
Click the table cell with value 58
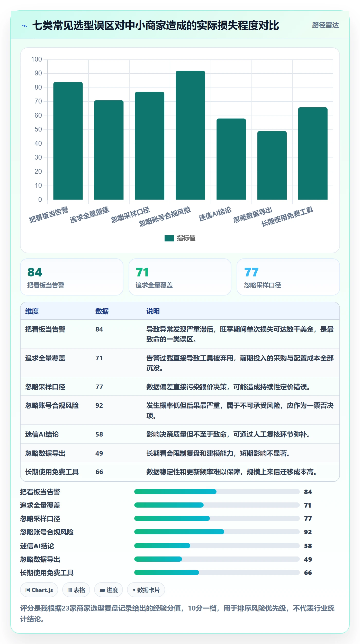coord(99,434)
